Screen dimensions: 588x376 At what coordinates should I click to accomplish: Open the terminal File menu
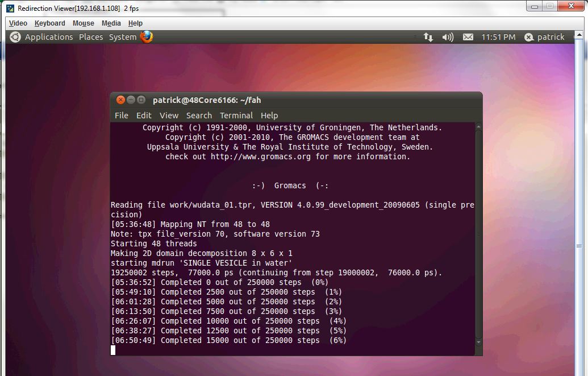122,115
